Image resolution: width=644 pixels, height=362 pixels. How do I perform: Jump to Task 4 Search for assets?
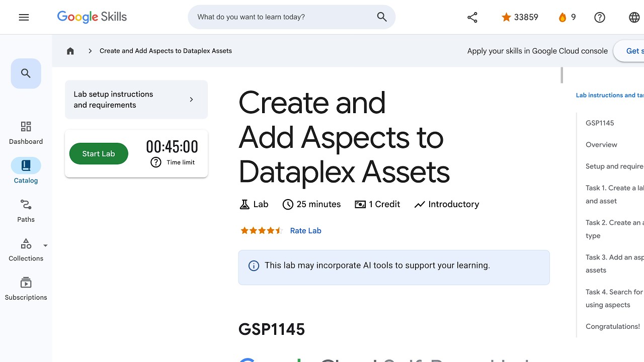point(615,298)
